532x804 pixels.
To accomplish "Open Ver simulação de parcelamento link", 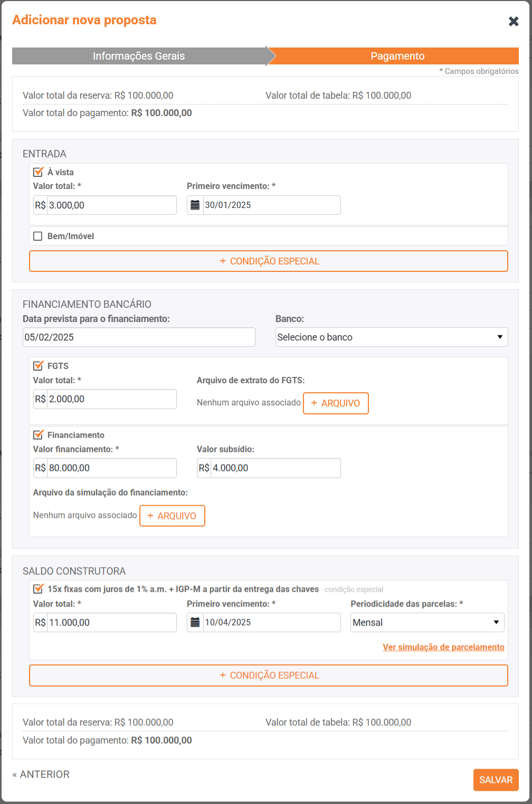I will (443, 647).
